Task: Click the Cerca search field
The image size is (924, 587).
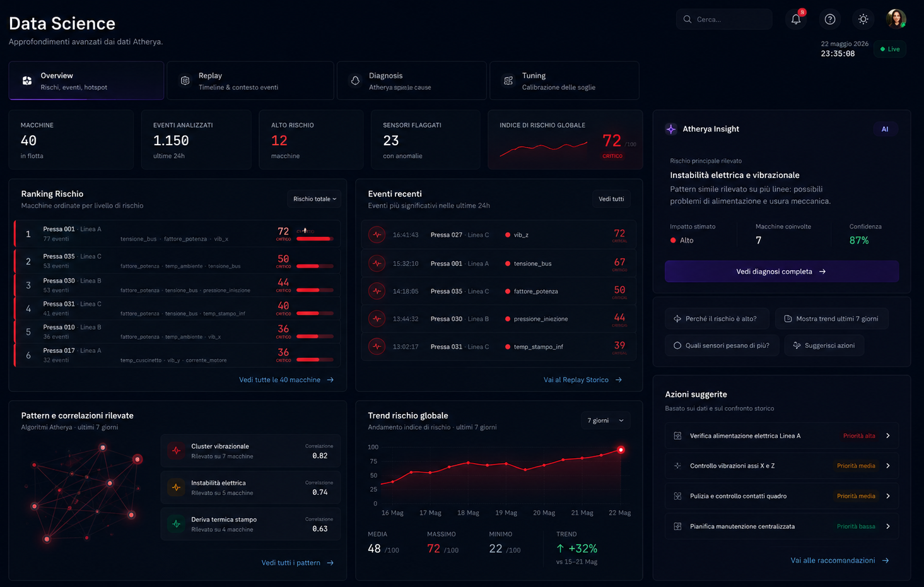Action: coord(724,20)
